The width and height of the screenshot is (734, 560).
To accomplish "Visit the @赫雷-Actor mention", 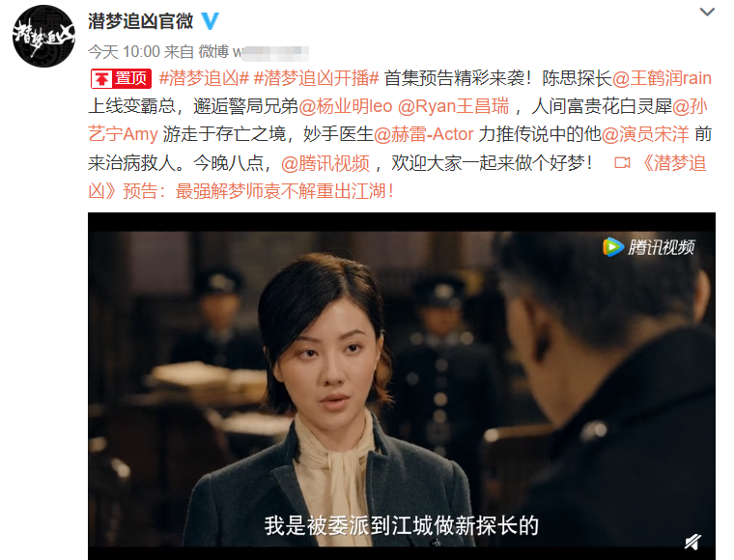I will coord(423,135).
